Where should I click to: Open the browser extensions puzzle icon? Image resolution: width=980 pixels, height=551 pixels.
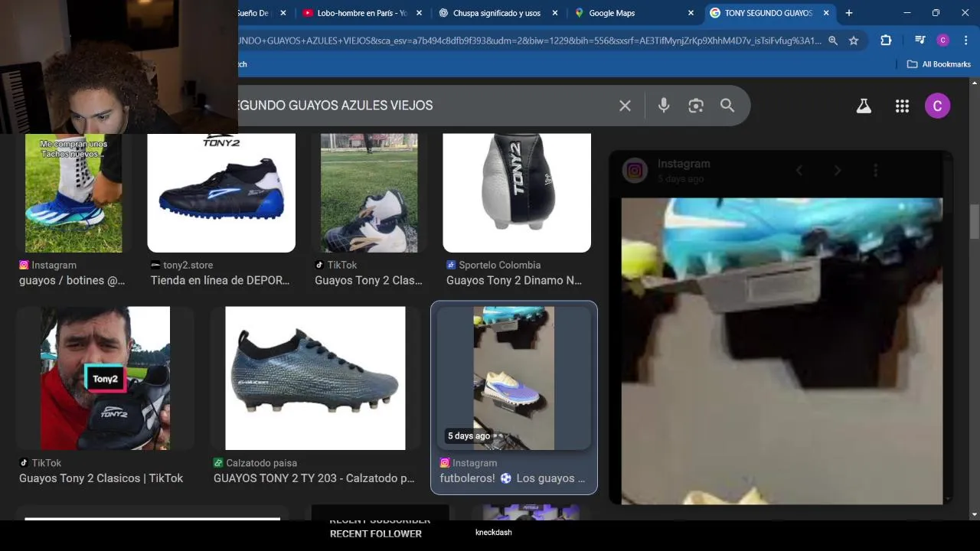tap(886, 41)
